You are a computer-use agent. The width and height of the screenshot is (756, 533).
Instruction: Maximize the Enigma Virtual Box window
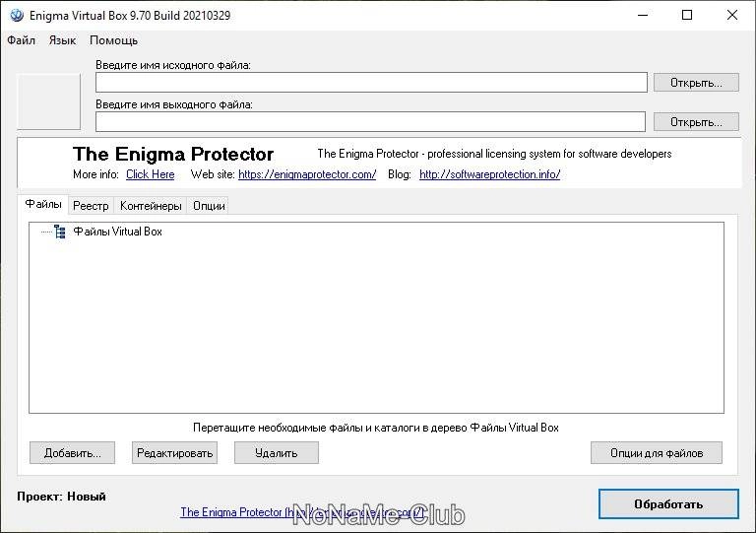pos(687,15)
